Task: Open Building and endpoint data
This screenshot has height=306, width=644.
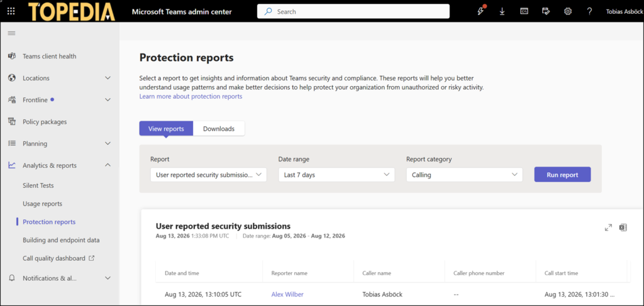Action: tap(61, 240)
